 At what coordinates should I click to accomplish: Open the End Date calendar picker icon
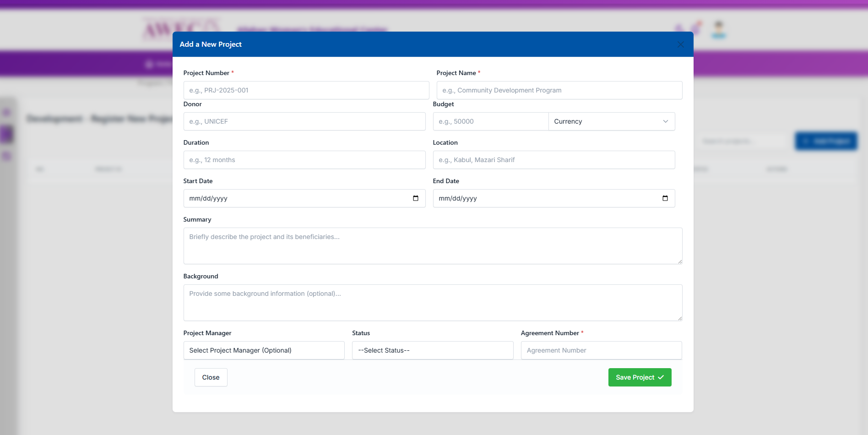click(x=665, y=198)
